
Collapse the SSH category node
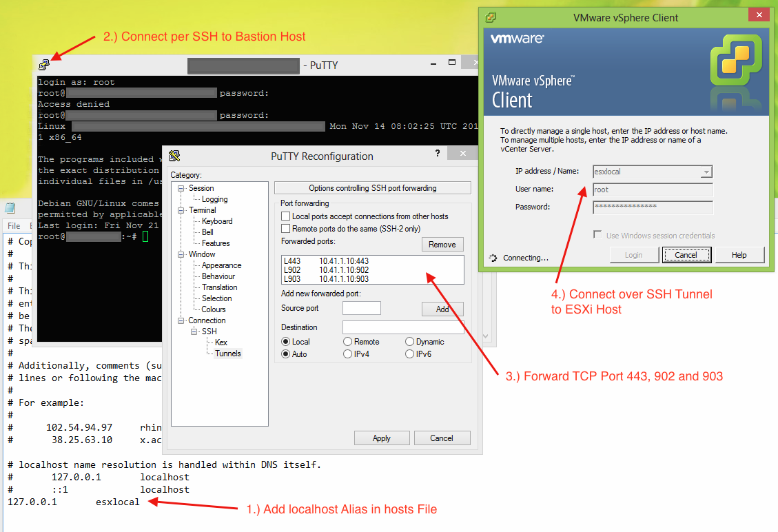[x=194, y=331]
